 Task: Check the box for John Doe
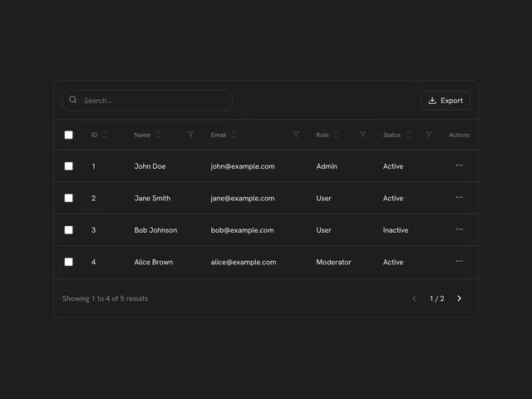(69, 166)
